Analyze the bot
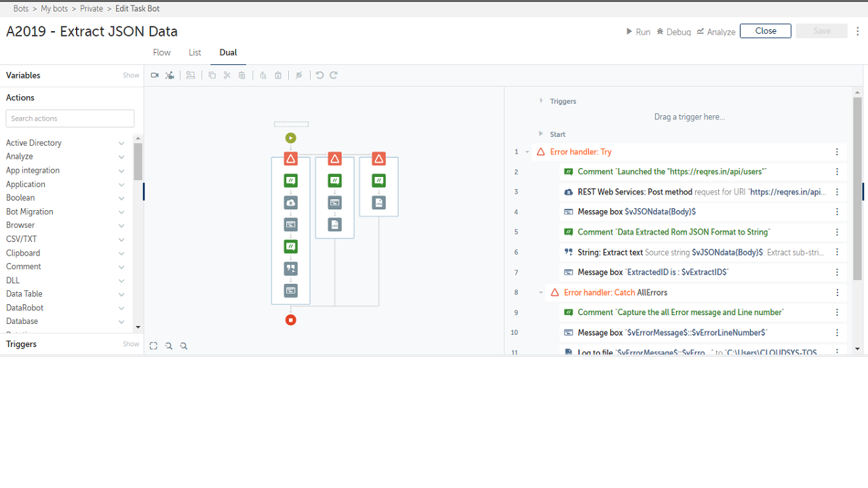The image size is (868, 488). 716,32
